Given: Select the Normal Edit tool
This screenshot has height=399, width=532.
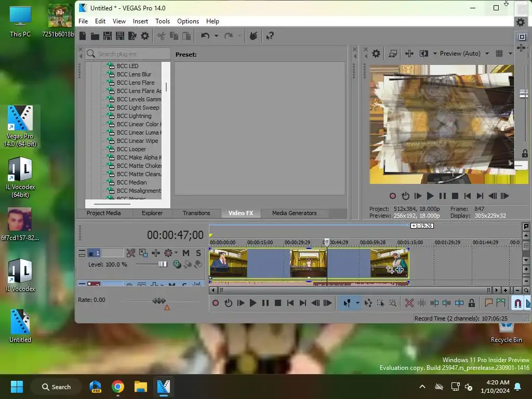Looking at the screenshot, I should click(x=347, y=303).
